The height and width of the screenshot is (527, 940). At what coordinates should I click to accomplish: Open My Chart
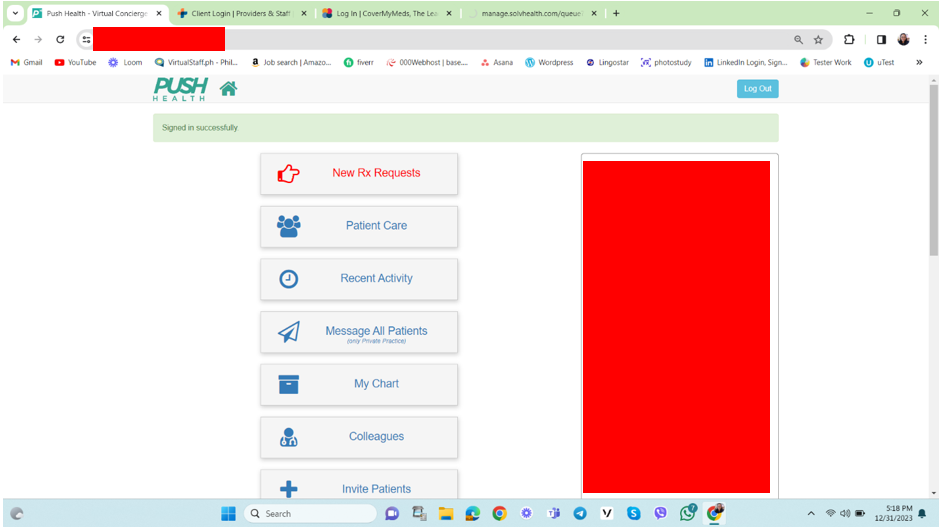(358, 384)
